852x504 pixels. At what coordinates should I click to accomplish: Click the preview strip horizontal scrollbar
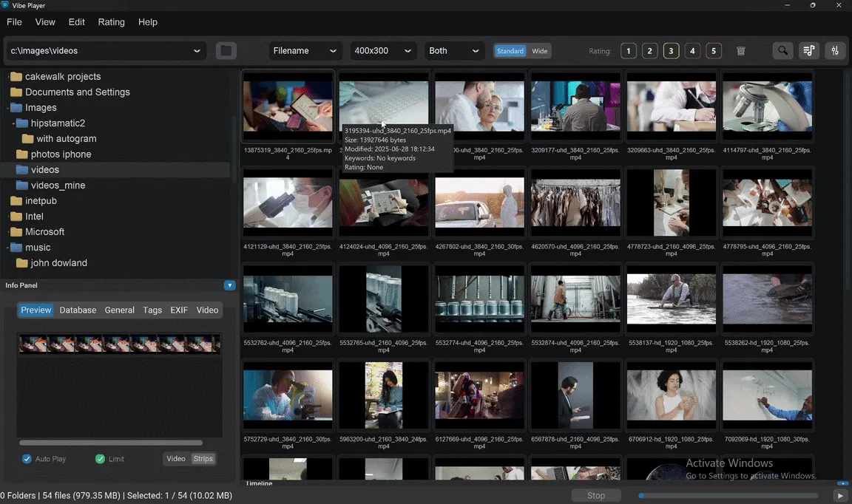(111, 443)
